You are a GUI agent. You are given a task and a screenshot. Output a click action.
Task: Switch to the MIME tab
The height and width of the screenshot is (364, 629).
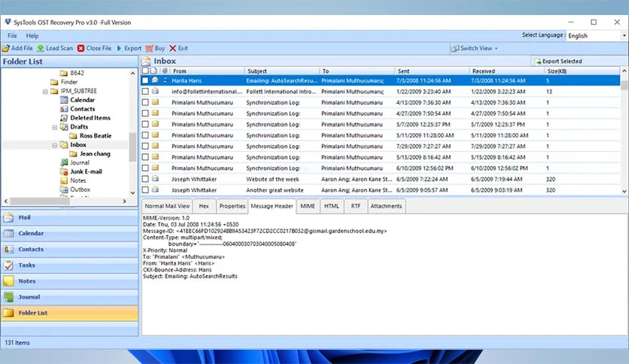click(308, 206)
